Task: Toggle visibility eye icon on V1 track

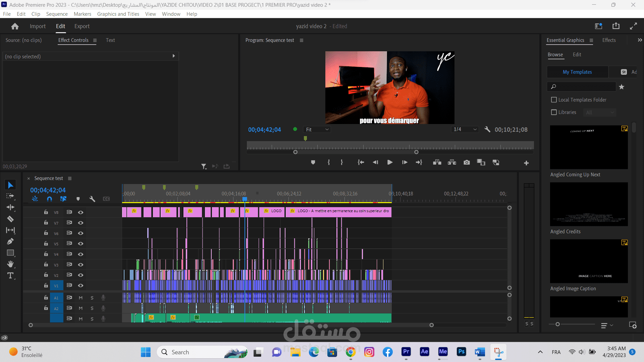Action: (x=80, y=285)
